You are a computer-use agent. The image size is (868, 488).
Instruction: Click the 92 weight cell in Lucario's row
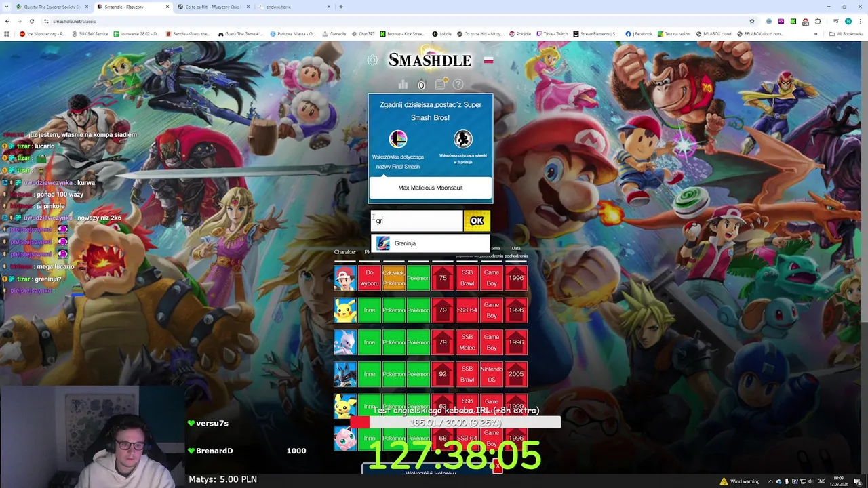point(443,374)
